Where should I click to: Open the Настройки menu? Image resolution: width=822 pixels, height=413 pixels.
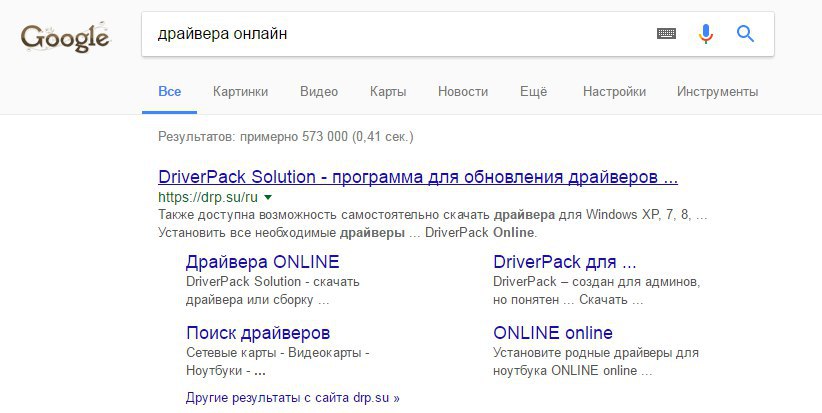point(614,92)
